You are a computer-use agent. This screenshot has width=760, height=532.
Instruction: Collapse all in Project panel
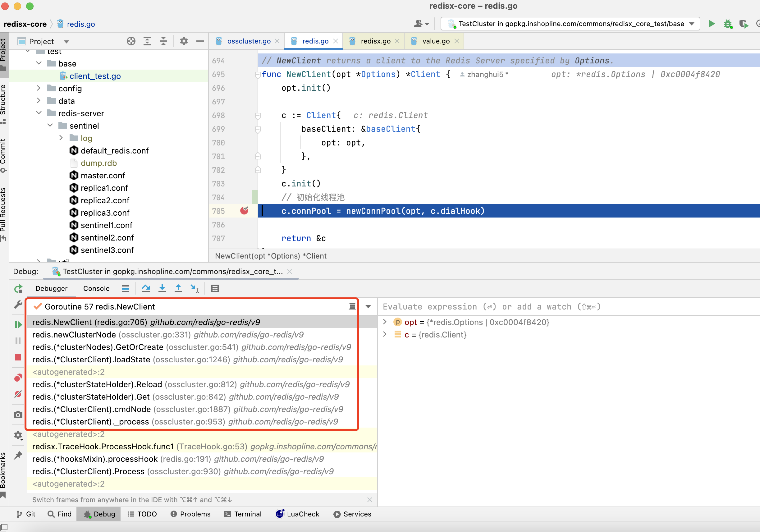pyautogui.click(x=163, y=41)
